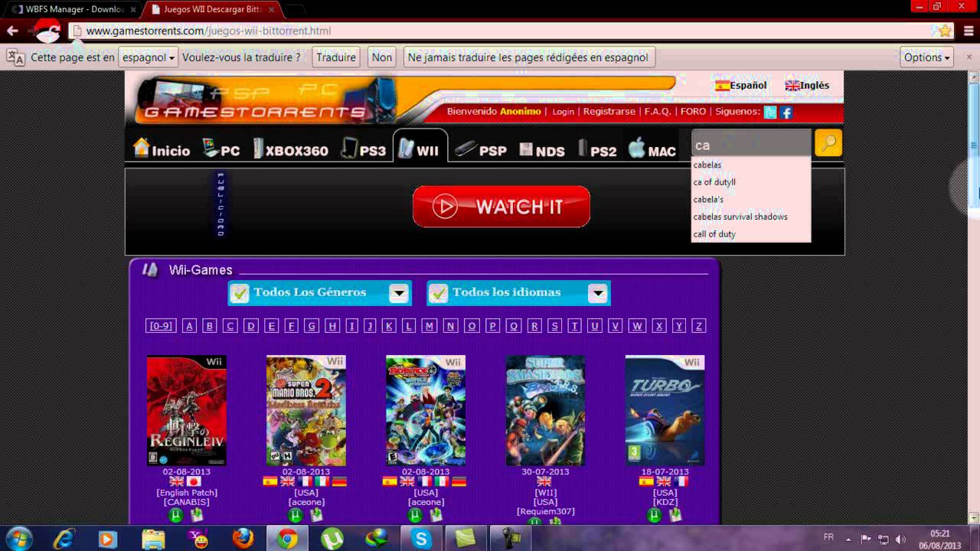Click the Non button
The width and height of the screenshot is (980, 551).
pos(382,57)
